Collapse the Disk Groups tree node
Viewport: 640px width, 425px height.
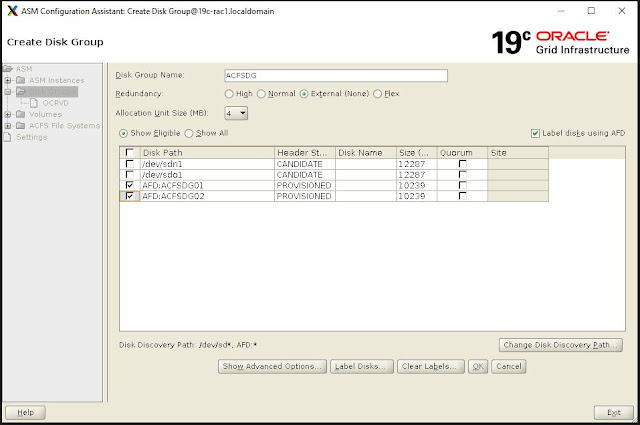tap(8, 92)
